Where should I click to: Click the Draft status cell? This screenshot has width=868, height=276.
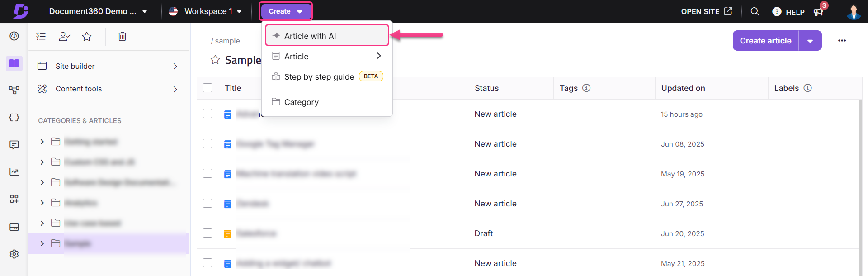[483, 233]
